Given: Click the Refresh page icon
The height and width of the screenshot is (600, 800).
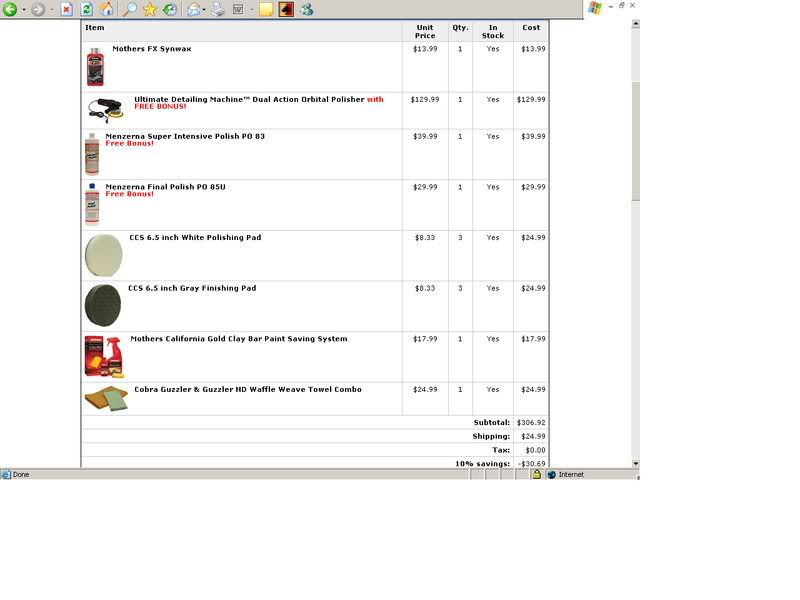Looking at the screenshot, I should pos(87,9).
